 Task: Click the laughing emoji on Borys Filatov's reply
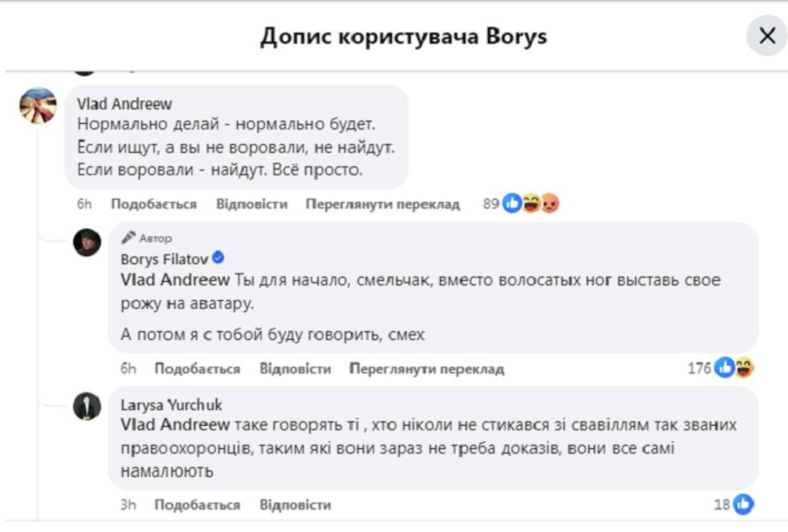(744, 368)
